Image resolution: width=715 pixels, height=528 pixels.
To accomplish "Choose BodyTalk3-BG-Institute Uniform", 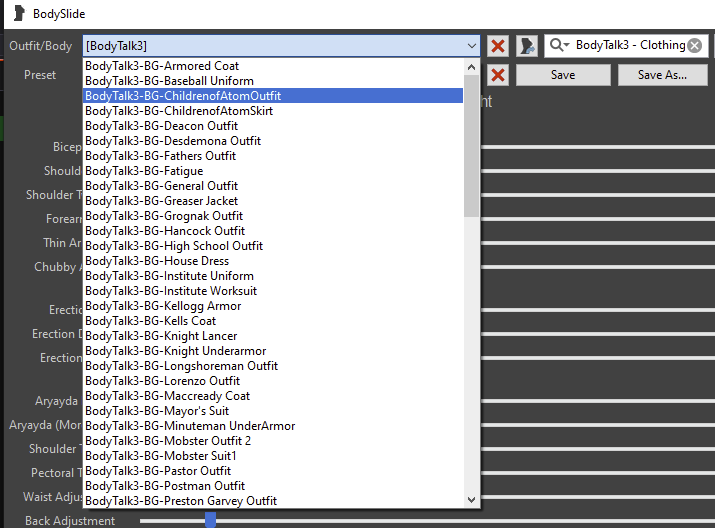I will (273, 276).
